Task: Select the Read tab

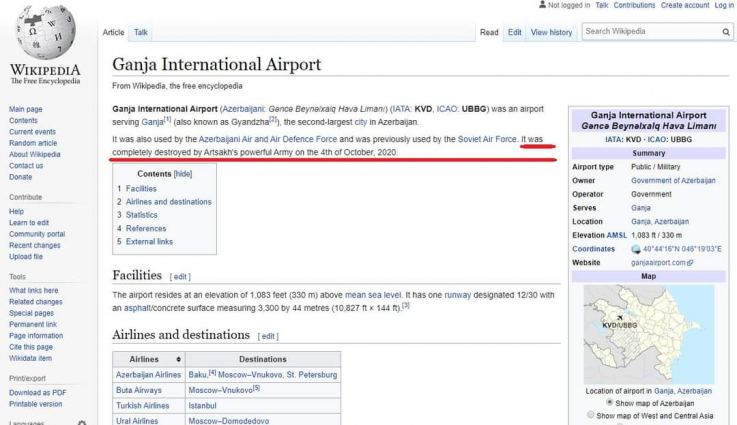Action: point(489,32)
